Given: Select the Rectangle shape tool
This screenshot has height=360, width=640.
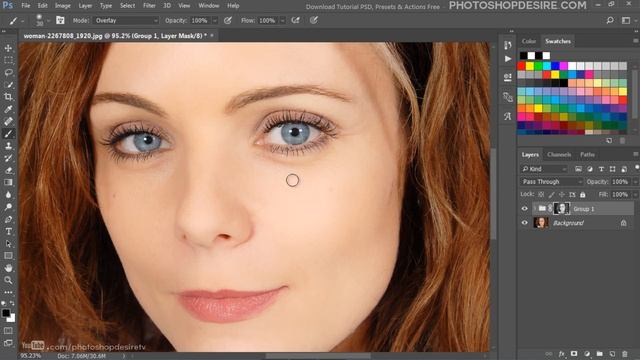Looking at the screenshot, I should [x=8, y=256].
